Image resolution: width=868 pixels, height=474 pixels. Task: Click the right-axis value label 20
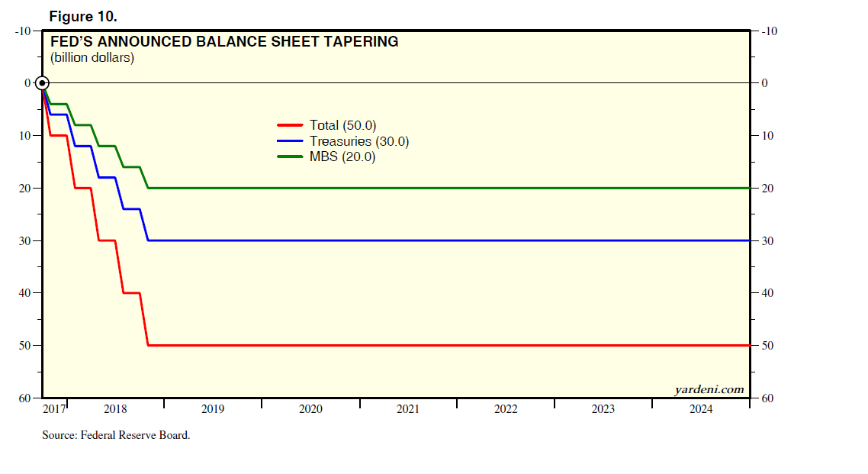tap(767, 189)
